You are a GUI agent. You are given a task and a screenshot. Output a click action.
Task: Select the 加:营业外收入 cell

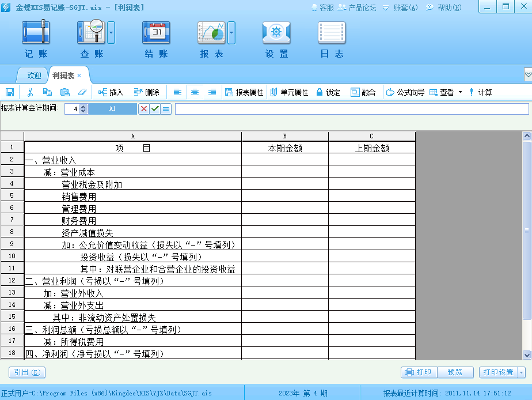(x=132, y=292)
